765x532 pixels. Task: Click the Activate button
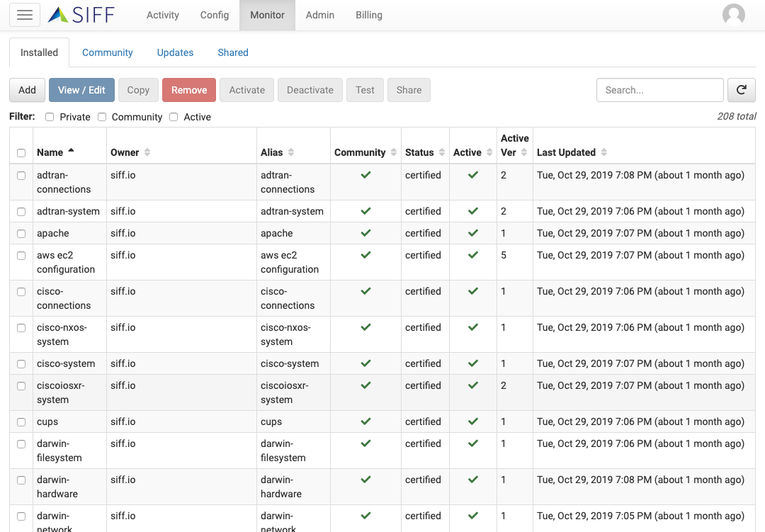(247, 90)
